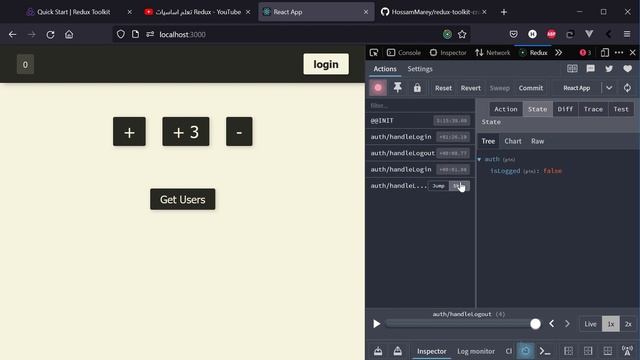
Task: Set playback speed to 2x
Action: pos(628,324)
